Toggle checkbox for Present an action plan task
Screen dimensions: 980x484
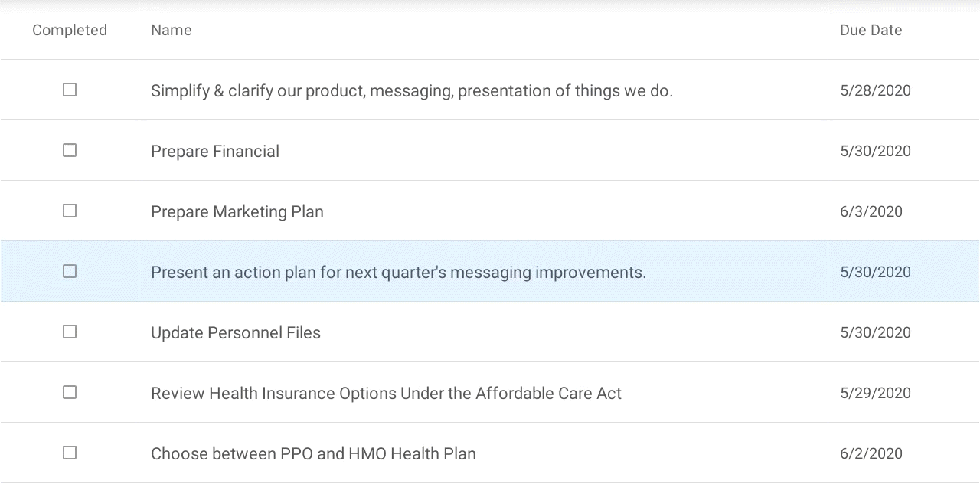70,271
